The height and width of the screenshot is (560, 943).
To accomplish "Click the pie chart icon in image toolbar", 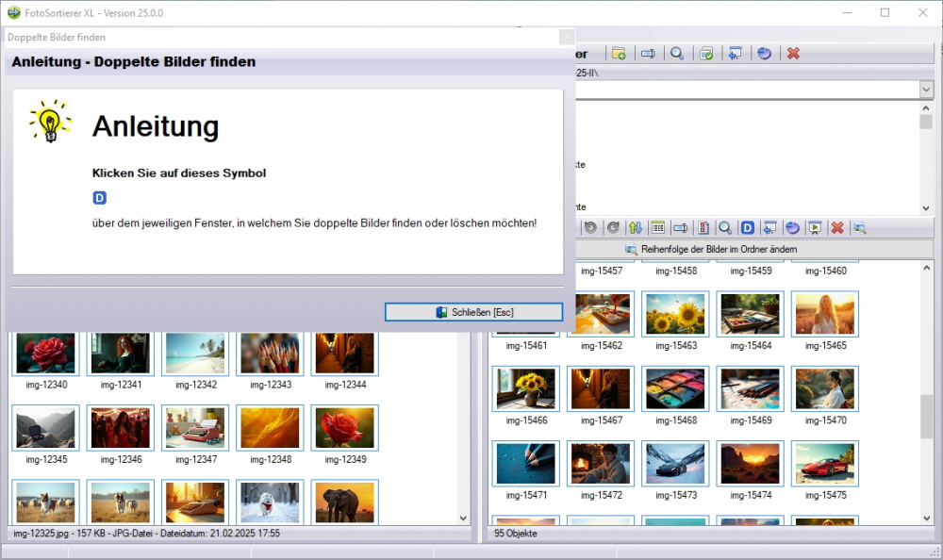I will [792, 227].
